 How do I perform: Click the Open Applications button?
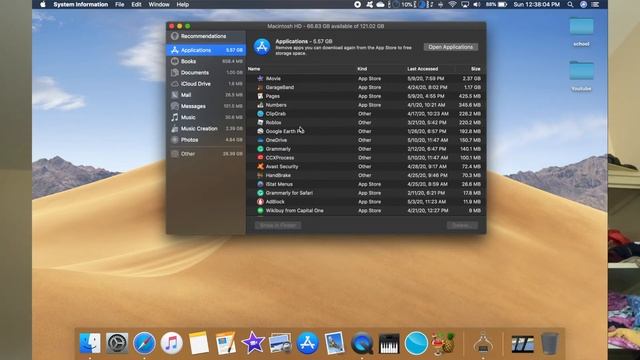[451, 47]
